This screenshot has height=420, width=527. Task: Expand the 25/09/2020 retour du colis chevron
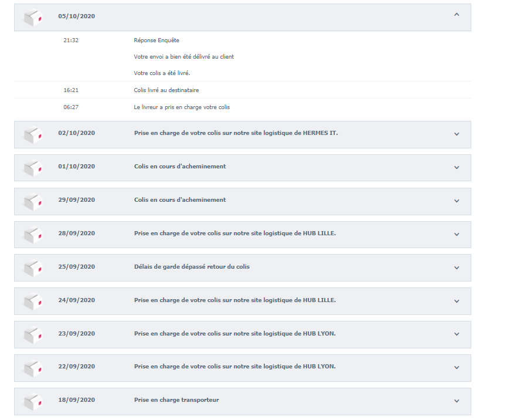point(457,267)
